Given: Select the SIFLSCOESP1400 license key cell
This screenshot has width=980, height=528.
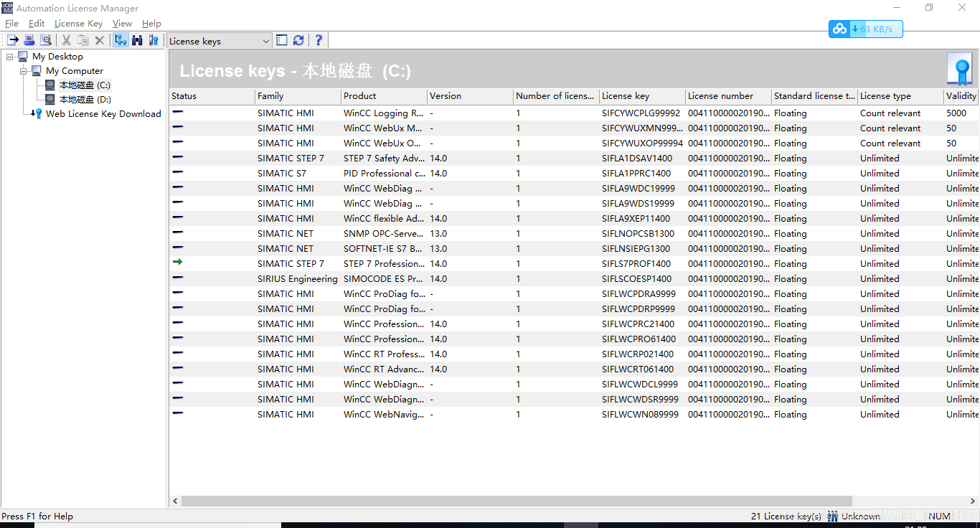Looking at the screenshot, I should pyautogui.click(x=637, y=279).
